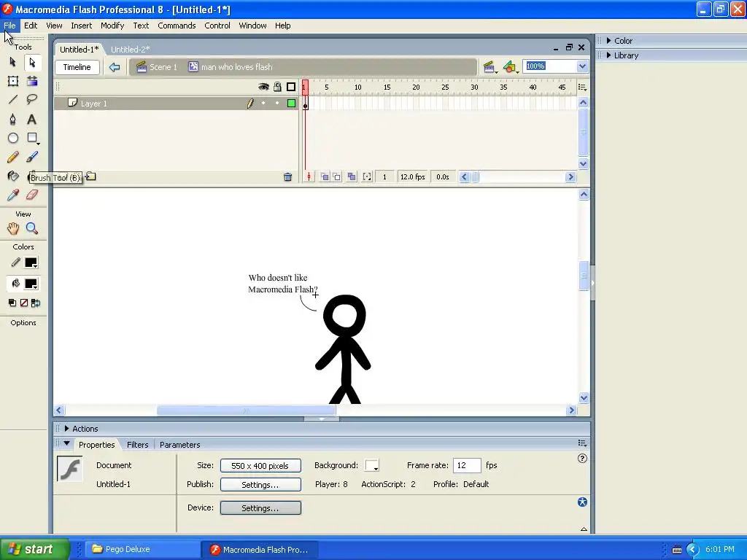
Task: Select the Line tool
Action: [x=13, y=99]
